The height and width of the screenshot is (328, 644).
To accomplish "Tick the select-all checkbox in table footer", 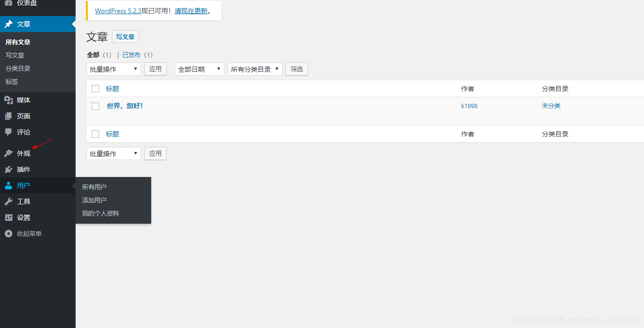I will (95, 134).
